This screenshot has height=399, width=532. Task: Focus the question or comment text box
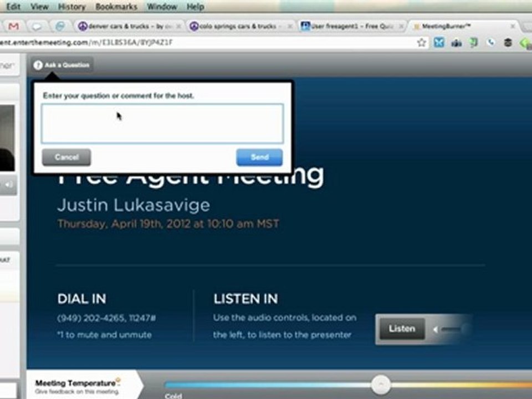162,124
